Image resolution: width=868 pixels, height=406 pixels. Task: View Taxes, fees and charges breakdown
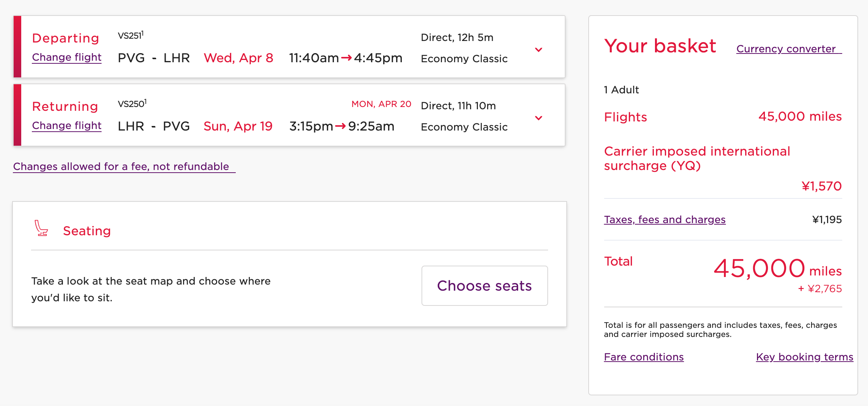tap(664, 220)
